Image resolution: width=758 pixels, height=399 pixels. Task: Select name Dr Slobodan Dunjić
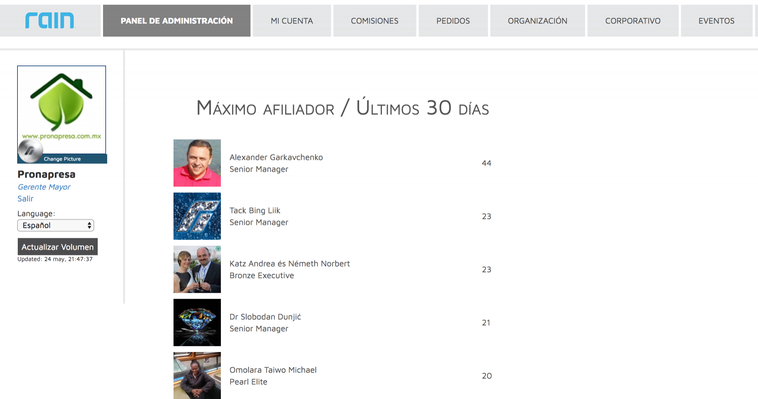coord(265,317)
